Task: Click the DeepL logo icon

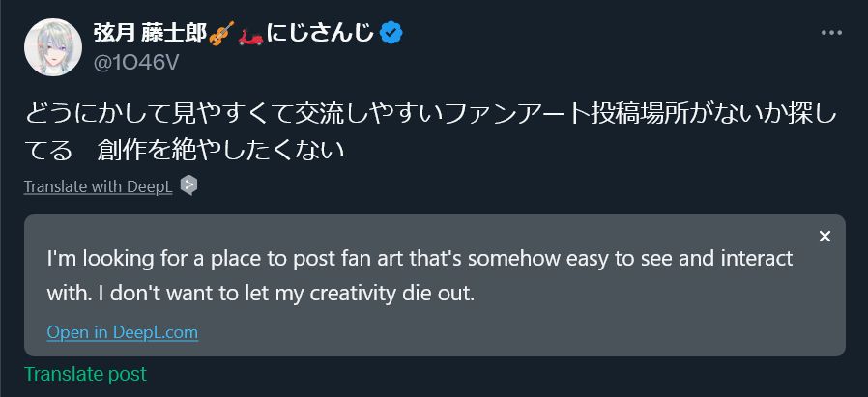Action: 188,185
